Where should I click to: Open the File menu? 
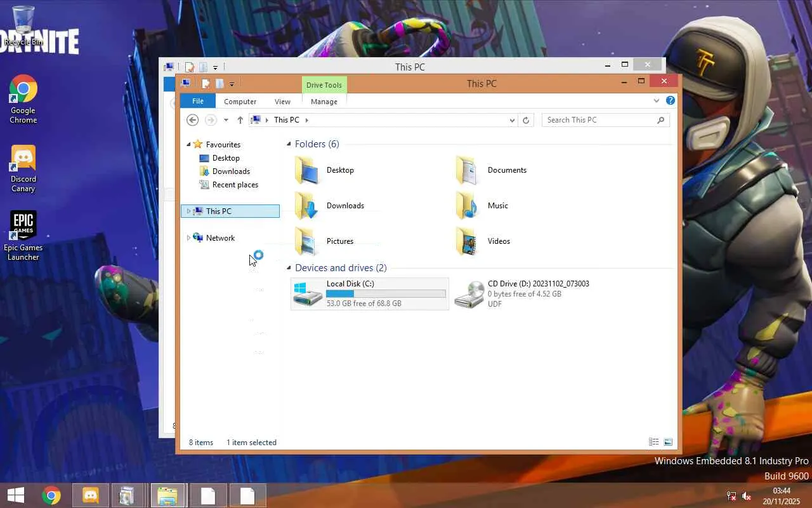pos(198,101)
